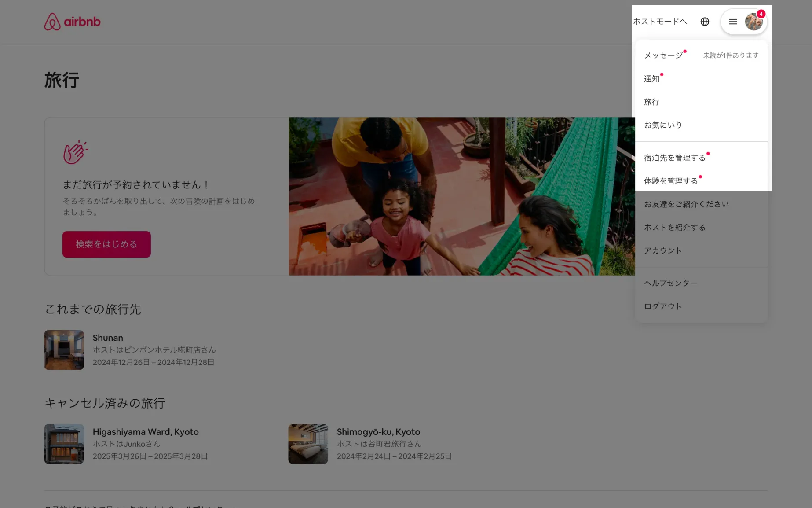Open the globe language selector

(x=705, y=22)
